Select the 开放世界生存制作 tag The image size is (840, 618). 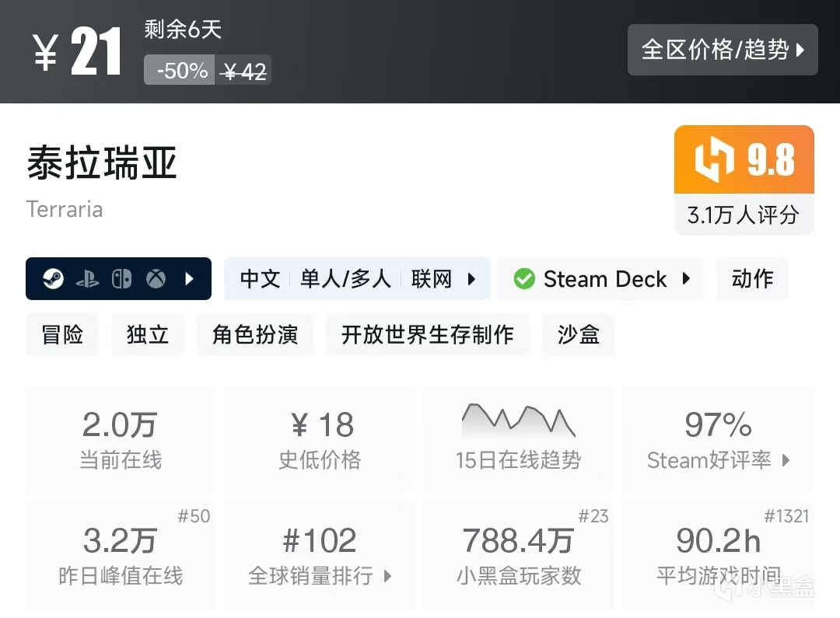click(427, 334)
